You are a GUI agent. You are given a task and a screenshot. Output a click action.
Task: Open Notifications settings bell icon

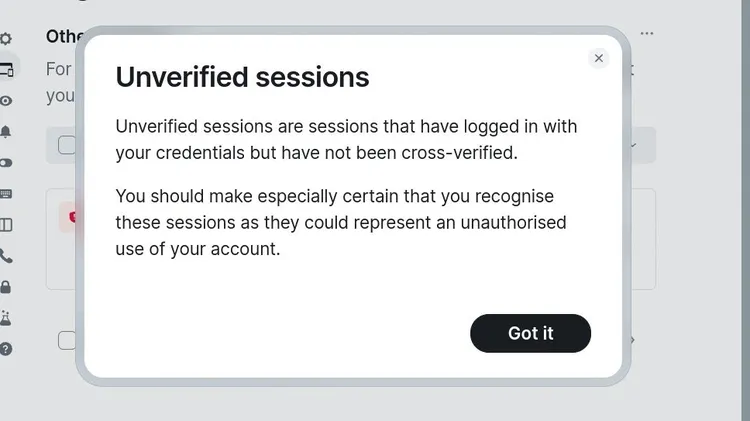[5, 132]
